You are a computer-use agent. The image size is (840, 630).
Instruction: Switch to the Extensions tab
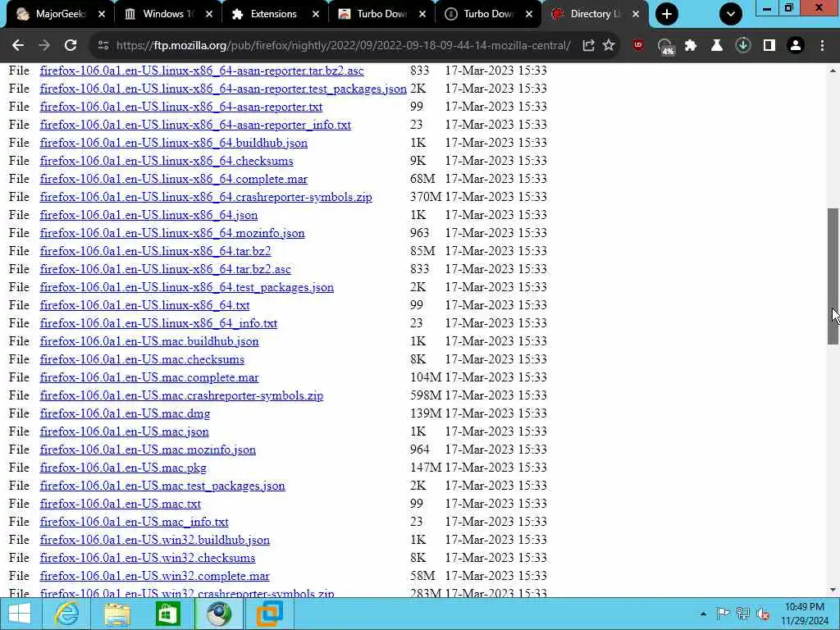pyautogui.click(x=274, y=14)
